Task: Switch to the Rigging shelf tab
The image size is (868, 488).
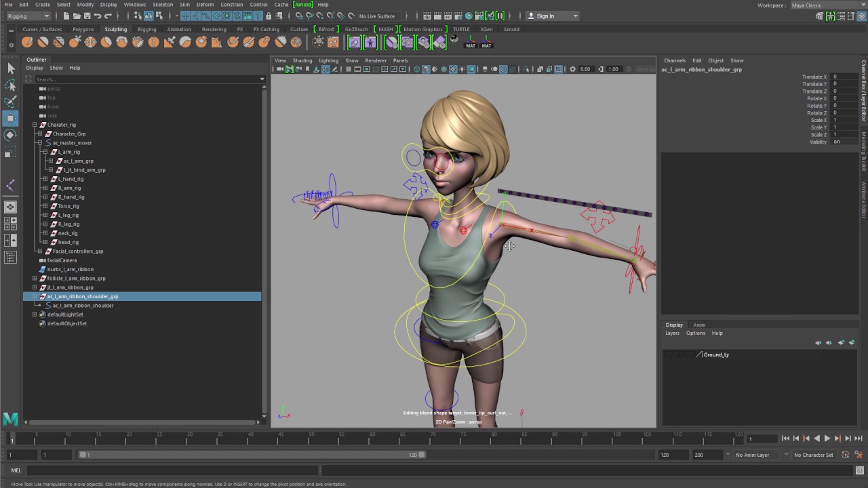Action: tap(146, 29)
